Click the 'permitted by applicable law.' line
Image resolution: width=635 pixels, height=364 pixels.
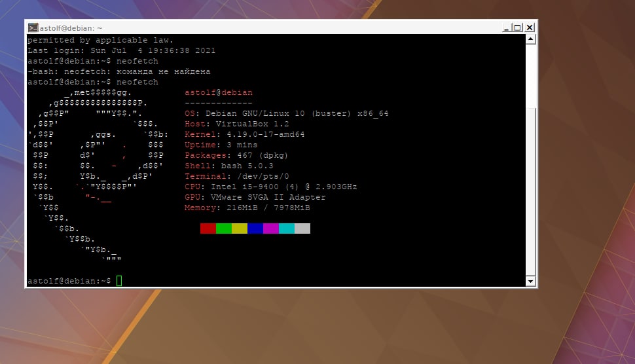click(100, 40)
